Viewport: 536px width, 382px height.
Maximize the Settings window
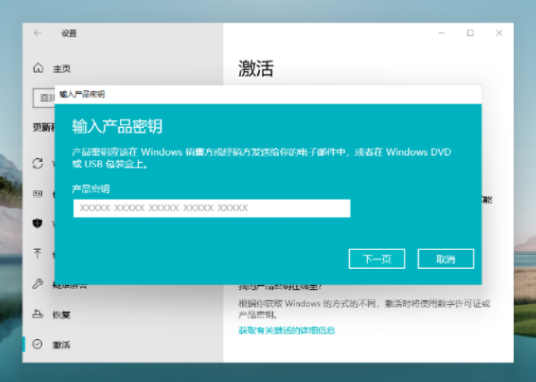coord(470,33)
